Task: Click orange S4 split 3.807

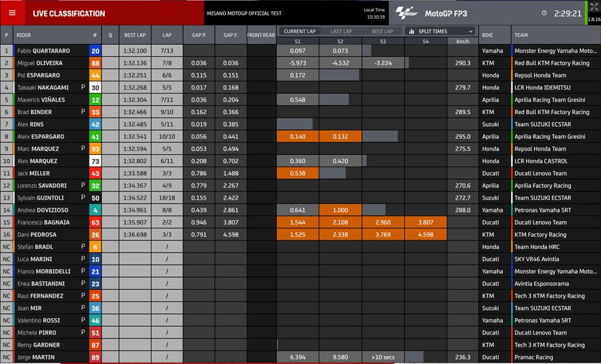Action: tap(425, 222)
